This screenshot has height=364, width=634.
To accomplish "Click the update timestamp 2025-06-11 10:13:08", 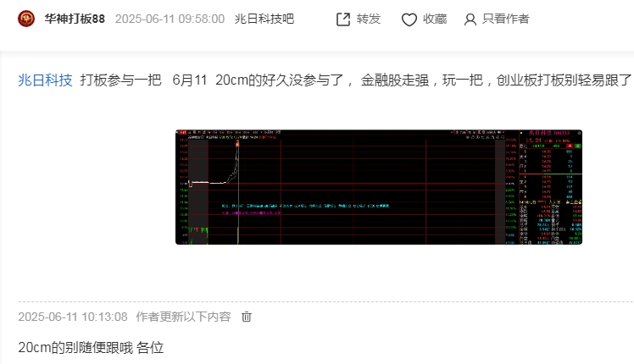I will click(73, 317).
